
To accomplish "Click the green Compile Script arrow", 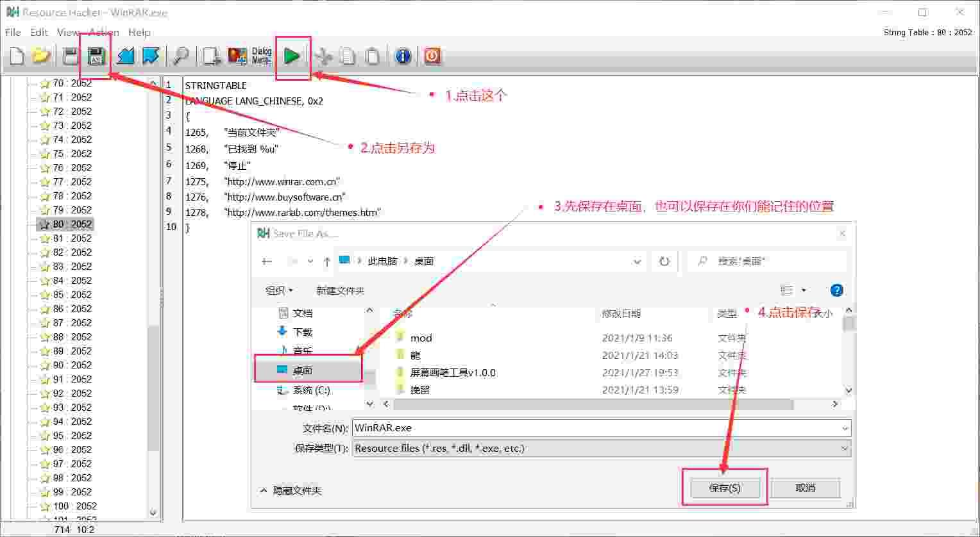I will coord(292,56).
